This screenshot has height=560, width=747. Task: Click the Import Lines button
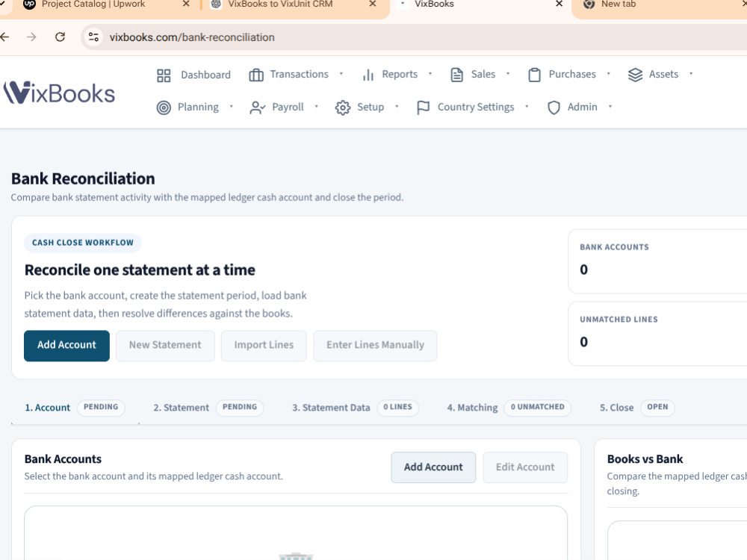click(264, 345)
